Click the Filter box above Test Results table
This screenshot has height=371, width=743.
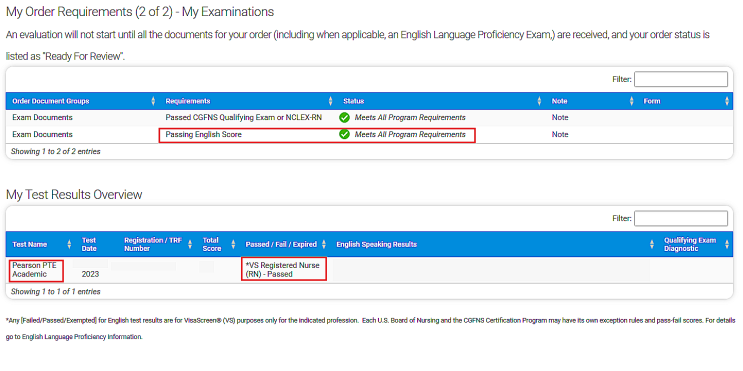coord(680,218)
